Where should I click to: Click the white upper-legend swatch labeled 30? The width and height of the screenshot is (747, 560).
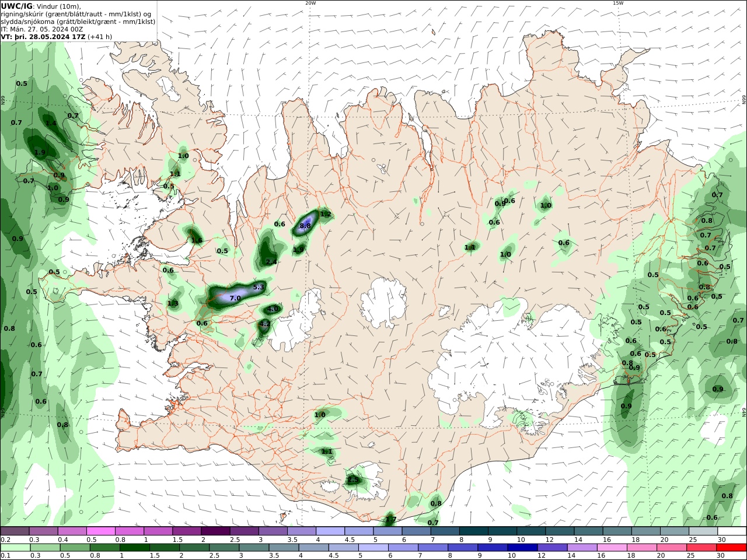tap(731, 531)
